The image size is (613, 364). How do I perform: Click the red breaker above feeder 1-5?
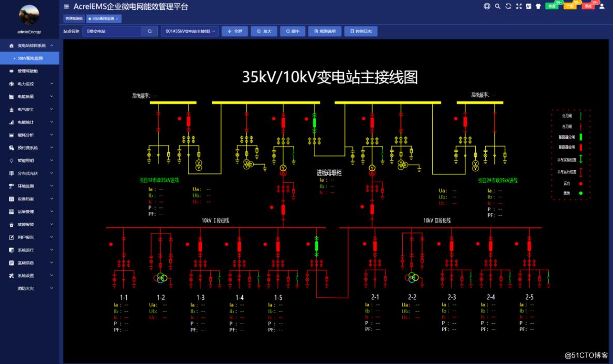tap(278, 246)
